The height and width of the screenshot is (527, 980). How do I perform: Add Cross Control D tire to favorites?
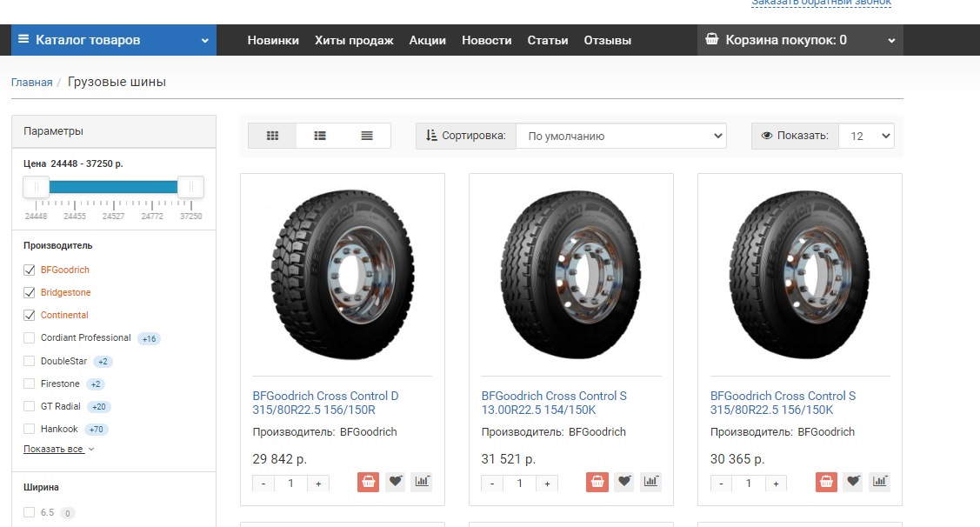click(x=395, y=482)
